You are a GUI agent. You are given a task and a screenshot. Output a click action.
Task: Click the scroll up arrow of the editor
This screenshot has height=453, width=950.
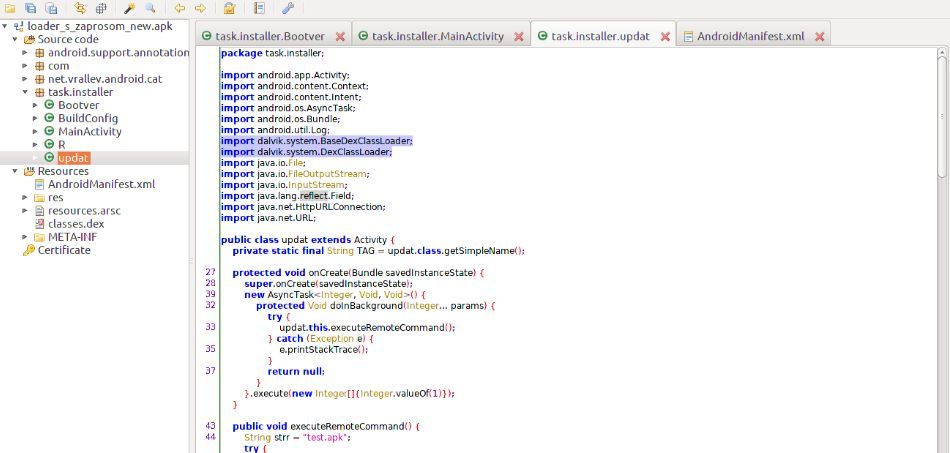tap(942, 53)
